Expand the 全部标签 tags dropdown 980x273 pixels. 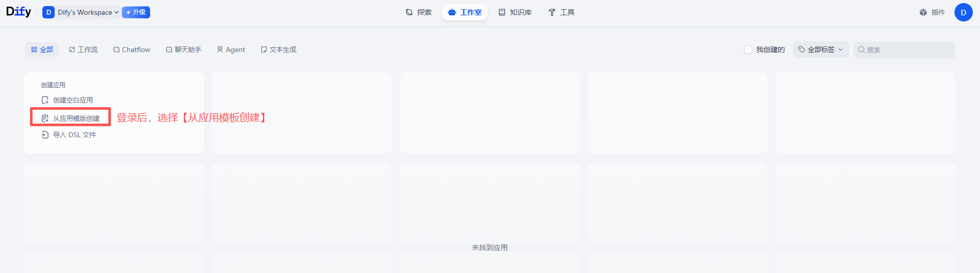pyautogui.click(x=821, y=49)
